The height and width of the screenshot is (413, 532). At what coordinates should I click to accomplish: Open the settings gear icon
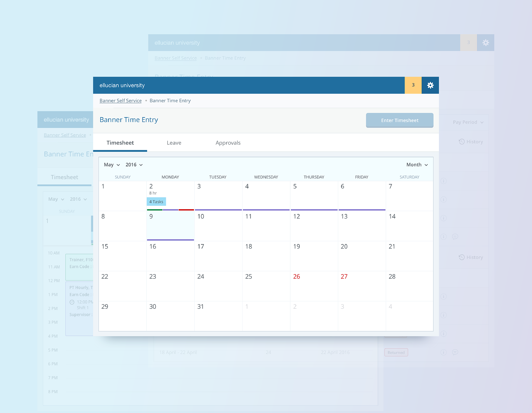(x=430, y=85)
